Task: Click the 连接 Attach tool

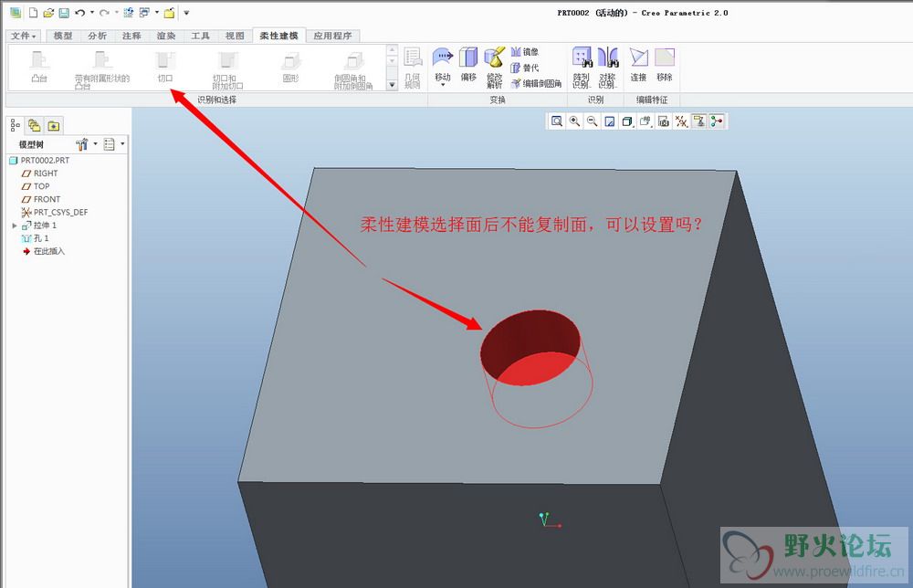Action: 639,65
